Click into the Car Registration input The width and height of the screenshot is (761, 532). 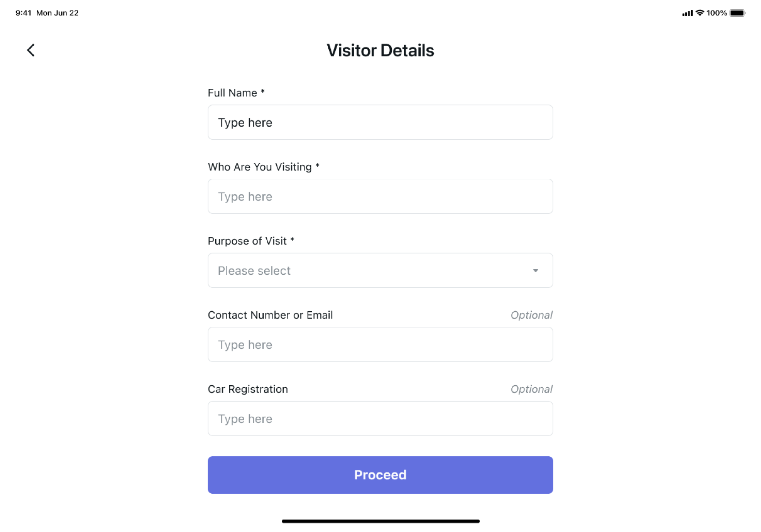(x=380, y=419)
